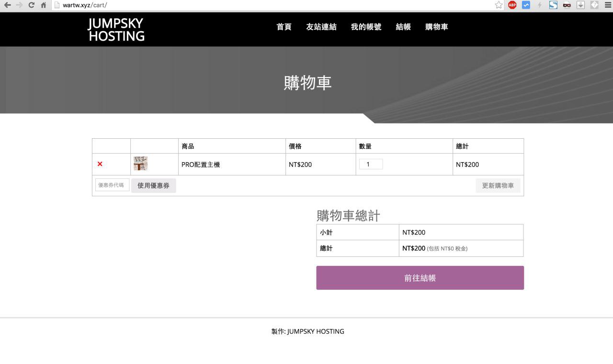Open the 我的帳號 menu item

tap(366, 27)
